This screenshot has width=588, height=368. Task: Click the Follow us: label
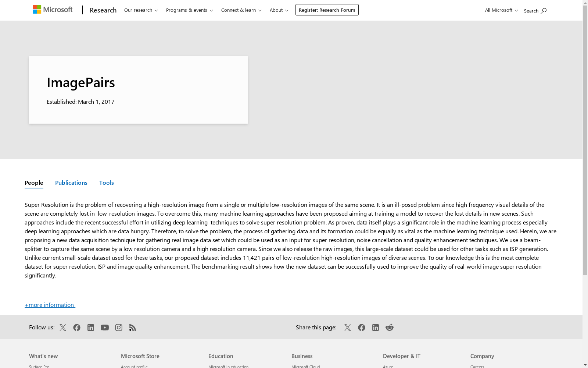click(x=42, y=327)
